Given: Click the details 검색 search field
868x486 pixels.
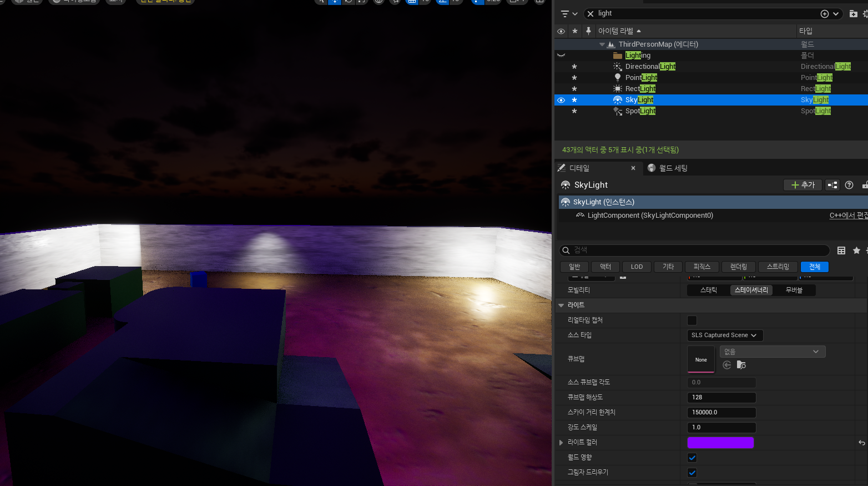Looking at the screenshot, I should (694, 250).
